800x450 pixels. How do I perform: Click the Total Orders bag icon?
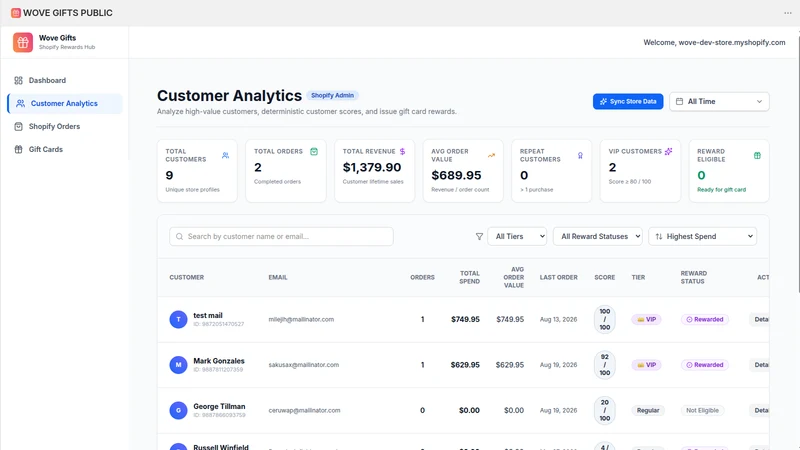tap(314, 152)
